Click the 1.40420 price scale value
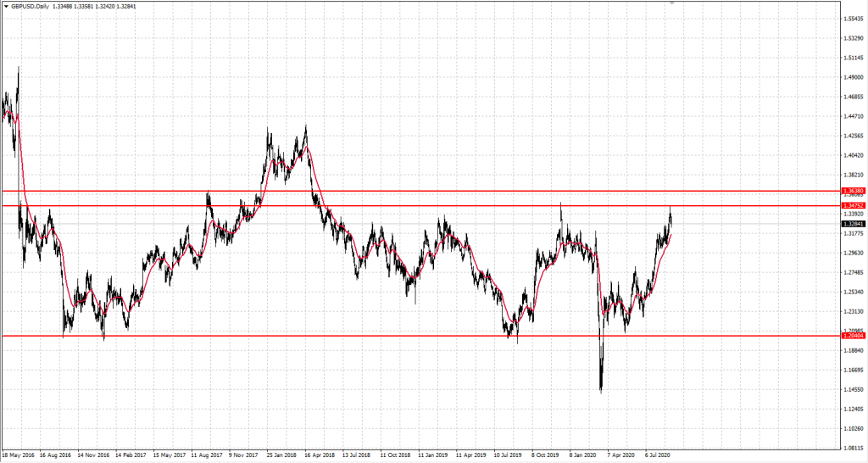The width and height of the screenshot is (868, 463). click(853, 155)
